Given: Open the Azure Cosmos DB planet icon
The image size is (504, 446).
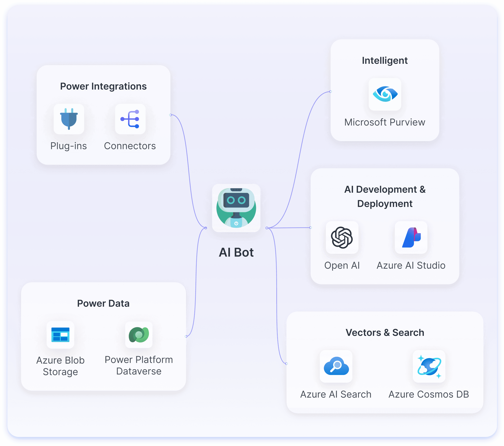Looking at the screenshot, I should click(429, 366).
